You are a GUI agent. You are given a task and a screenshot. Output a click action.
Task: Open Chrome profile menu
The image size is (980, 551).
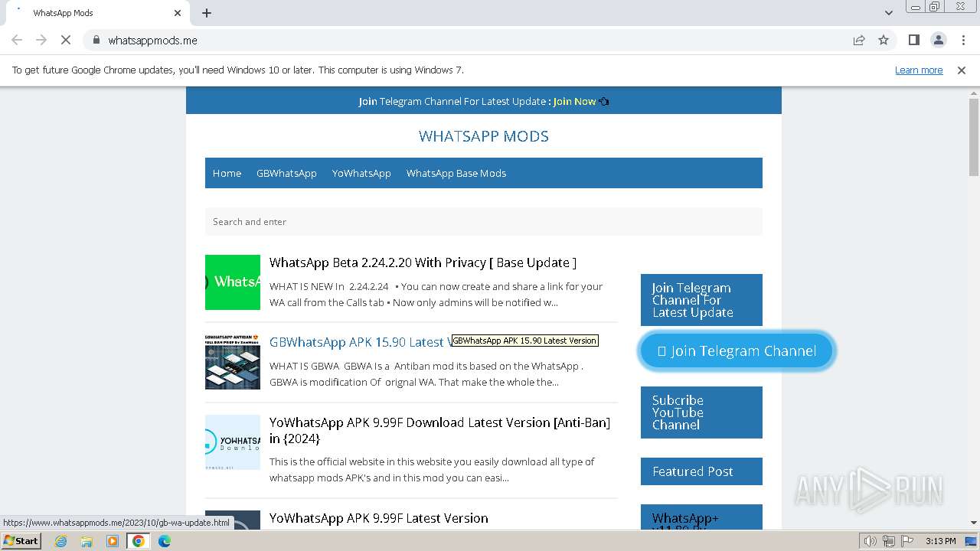pyautogui.click(x=938, y=40)
